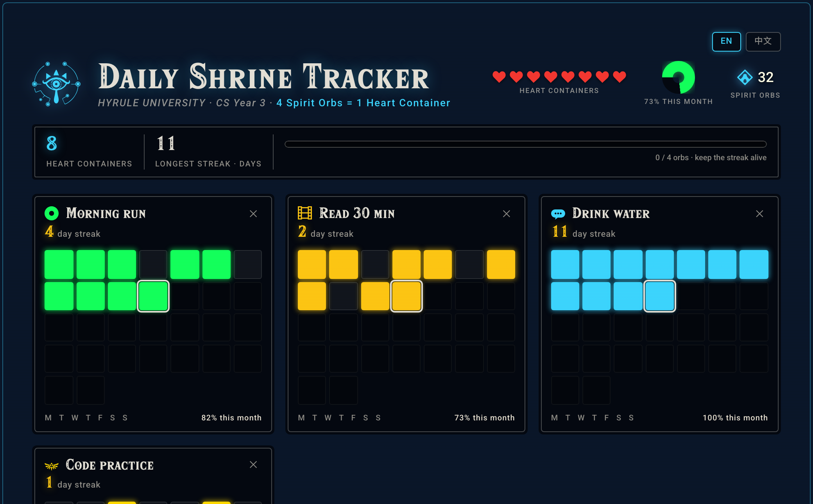Toggle first-week Sunday yellow cell in Read 30 Min

coord(501,265)
